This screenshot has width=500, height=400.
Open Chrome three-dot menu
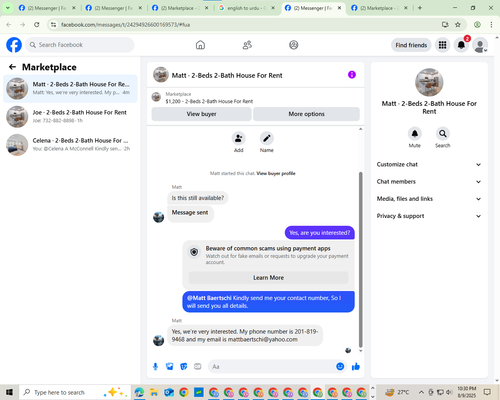(491, 24)
